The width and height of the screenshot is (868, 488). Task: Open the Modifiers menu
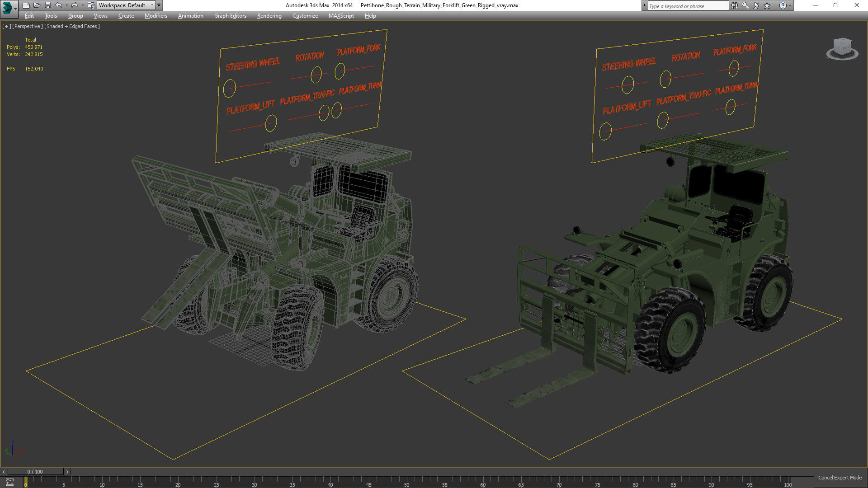pyautogui.click(x=156, y=16)
